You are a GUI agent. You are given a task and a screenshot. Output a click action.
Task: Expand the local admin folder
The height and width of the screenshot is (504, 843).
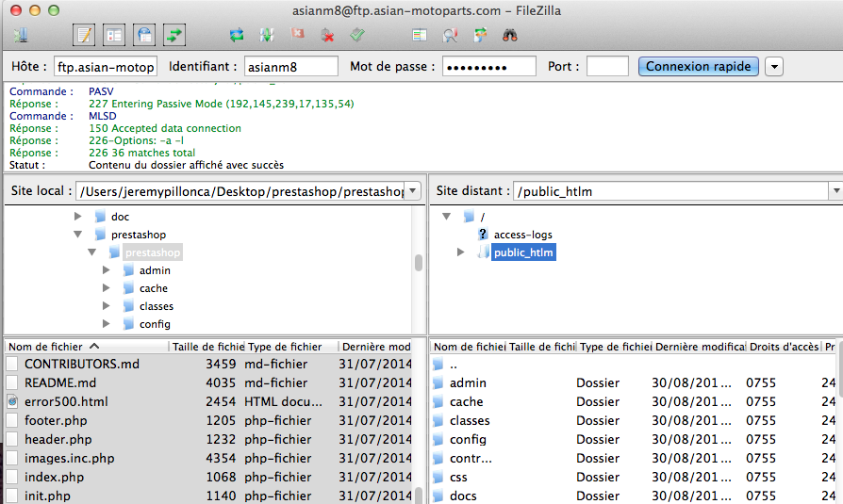[106, 270]
